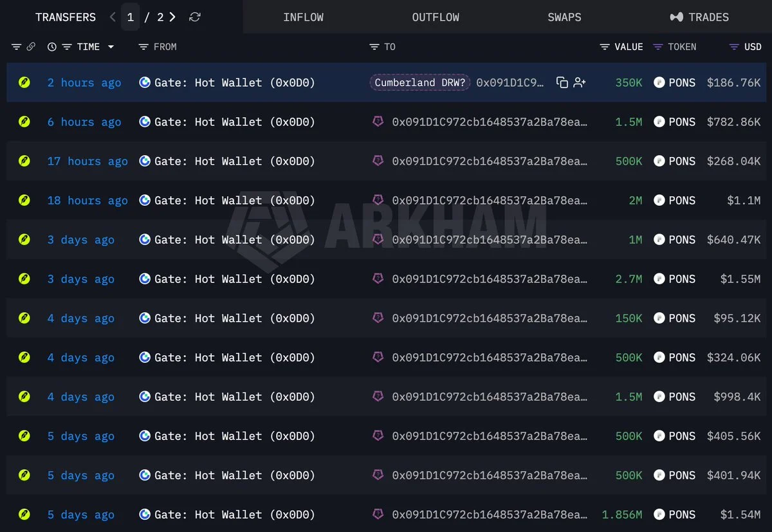Go to the previous transfers page

tap(113, 17)
